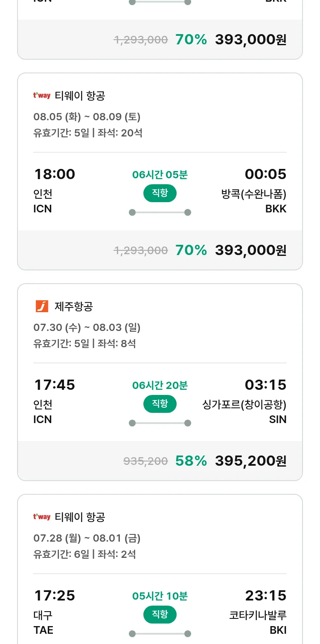Image resolution: width=320 pixels, height=644 pixels.
Task: Select the 제주항공 airline name
Action: click(74, 306)
